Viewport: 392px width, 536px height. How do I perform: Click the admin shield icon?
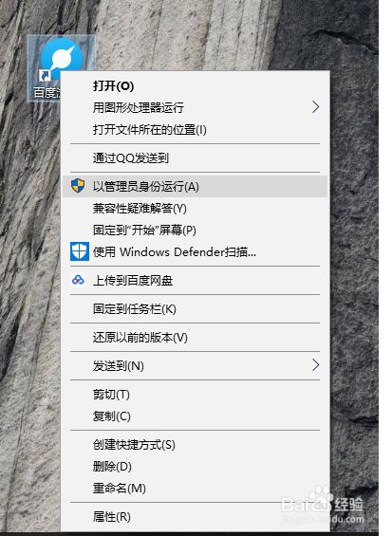pos(78,186)
